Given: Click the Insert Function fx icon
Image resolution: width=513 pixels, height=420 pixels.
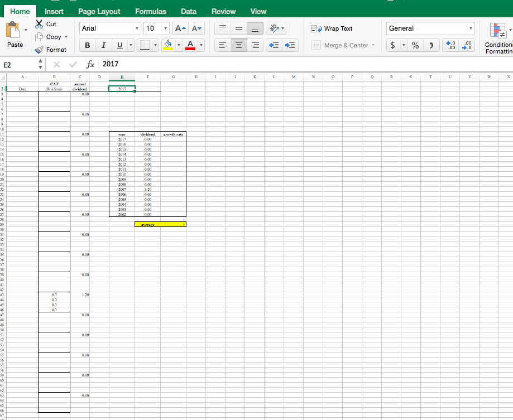Looking at the screenshot, I should (x=90, y=65).
